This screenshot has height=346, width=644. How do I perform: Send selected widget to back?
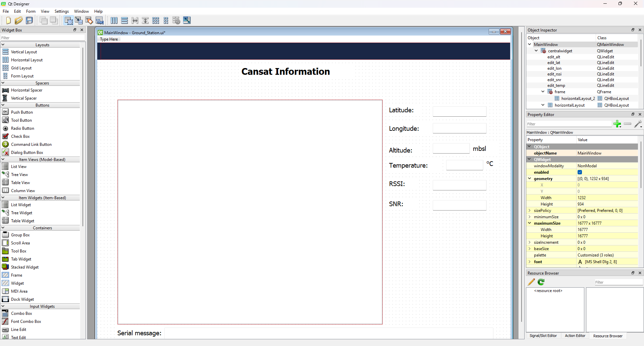tap(54, 20)
